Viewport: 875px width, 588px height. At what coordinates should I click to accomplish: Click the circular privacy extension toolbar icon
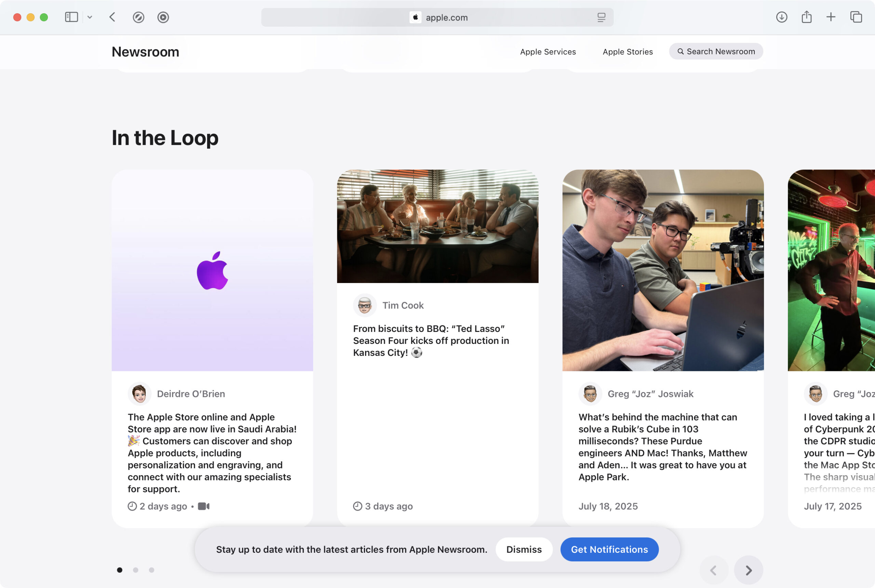pyautogui.click(x=163, y=17)
